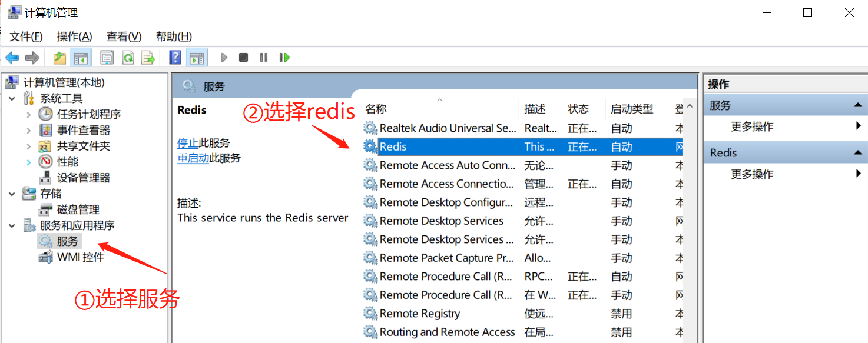Start the service with the play icon
868x343 pixels.
[x=224, y=57]
